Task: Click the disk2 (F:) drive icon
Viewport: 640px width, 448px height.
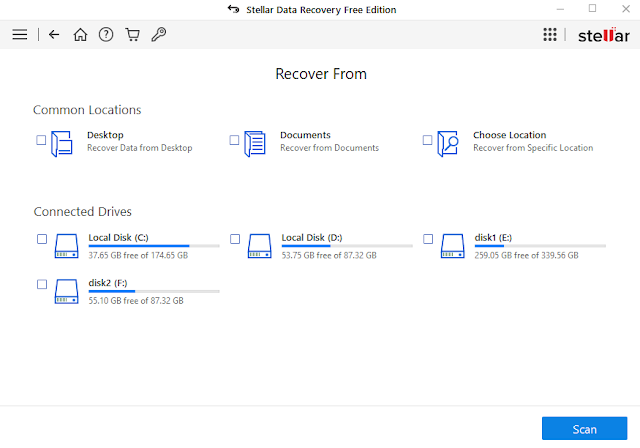Action: point(67,291)
